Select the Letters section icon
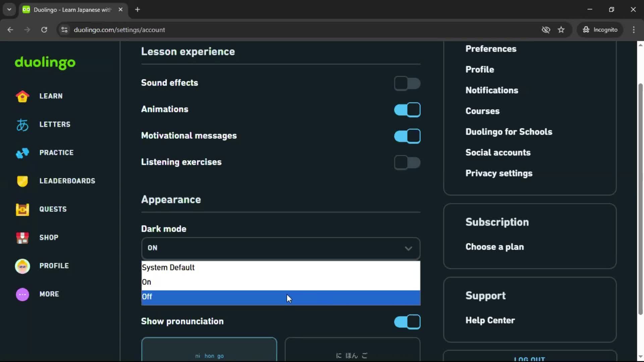The image size is (644, 362). (22, 124)
